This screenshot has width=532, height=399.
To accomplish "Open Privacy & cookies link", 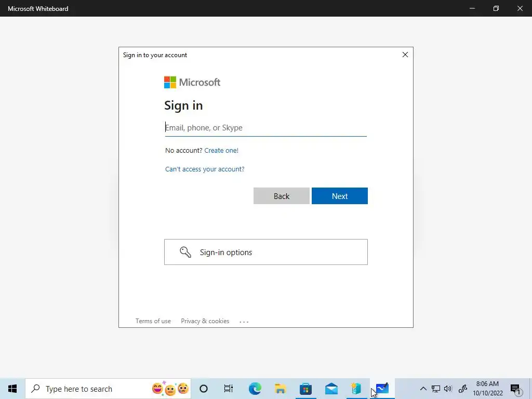I will click(205, 321).
